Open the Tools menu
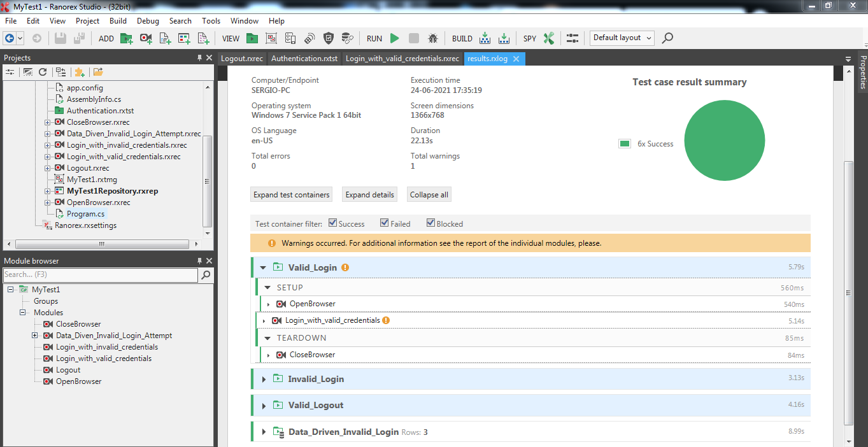Viewport: 868px width, 447px height. tap(211, 21)
